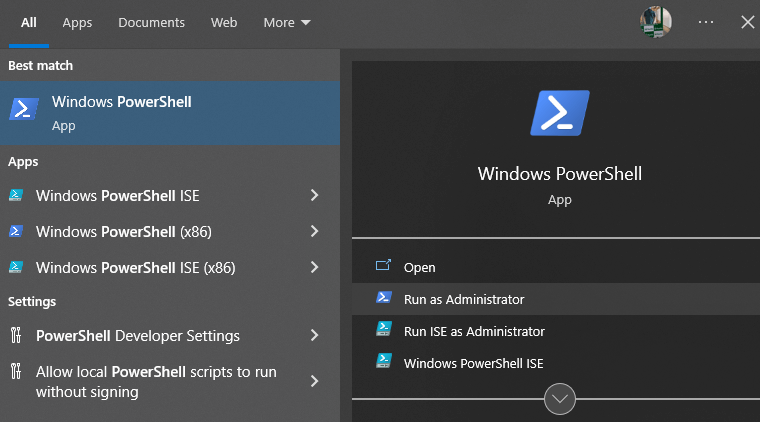Click the Windows PowerShell ISE (x86) icon
Image resolution: width=760 pixels, height=422 pixels.
[x=16, y=267]
